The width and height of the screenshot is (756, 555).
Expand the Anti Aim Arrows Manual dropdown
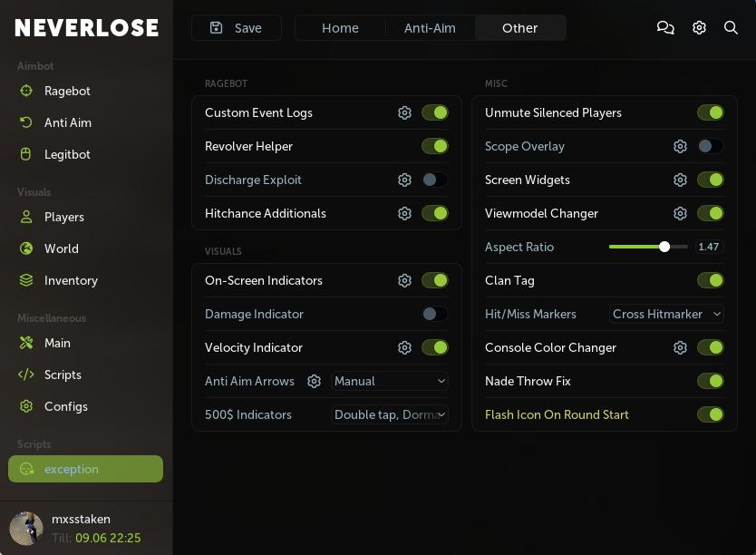pyautogui.click(x=390, y=382)
